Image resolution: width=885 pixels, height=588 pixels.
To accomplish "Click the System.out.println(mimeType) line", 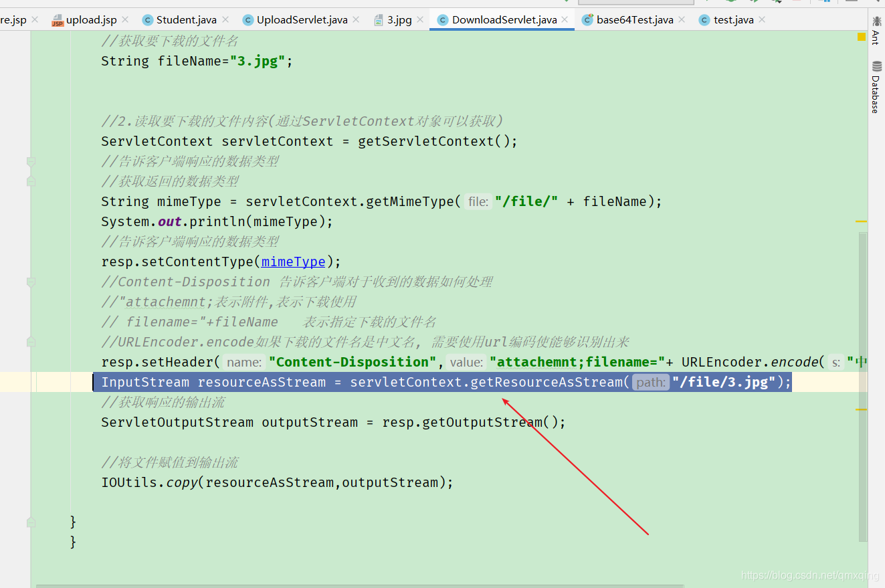I will [x=217, y=221].
